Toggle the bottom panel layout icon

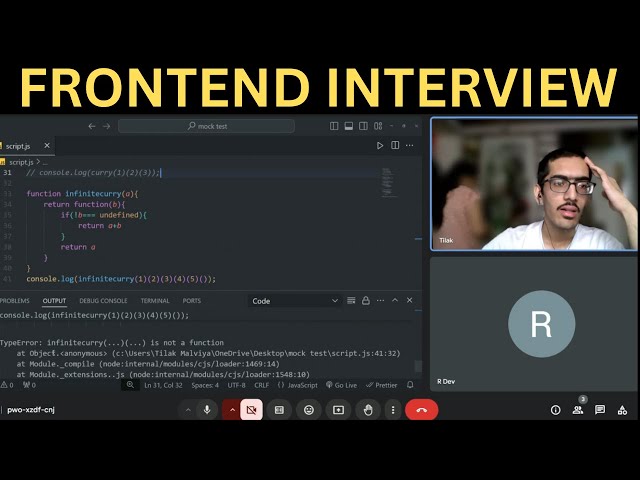click(349, 126)
